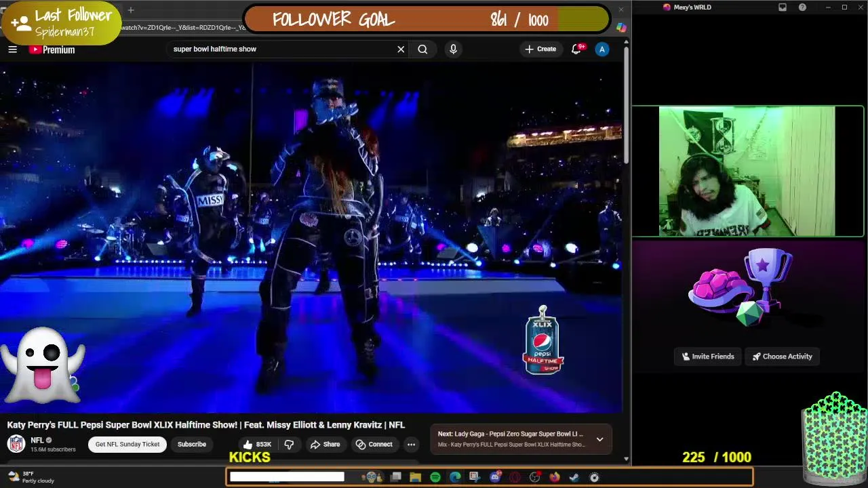
Task: Open the account avatar menu
Action: tap(601, 49)
